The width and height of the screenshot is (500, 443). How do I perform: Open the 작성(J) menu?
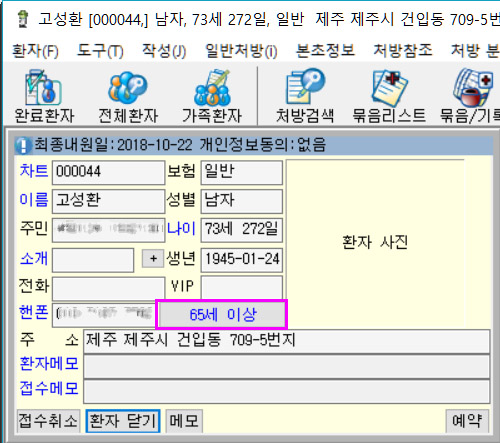coord(164,51)
